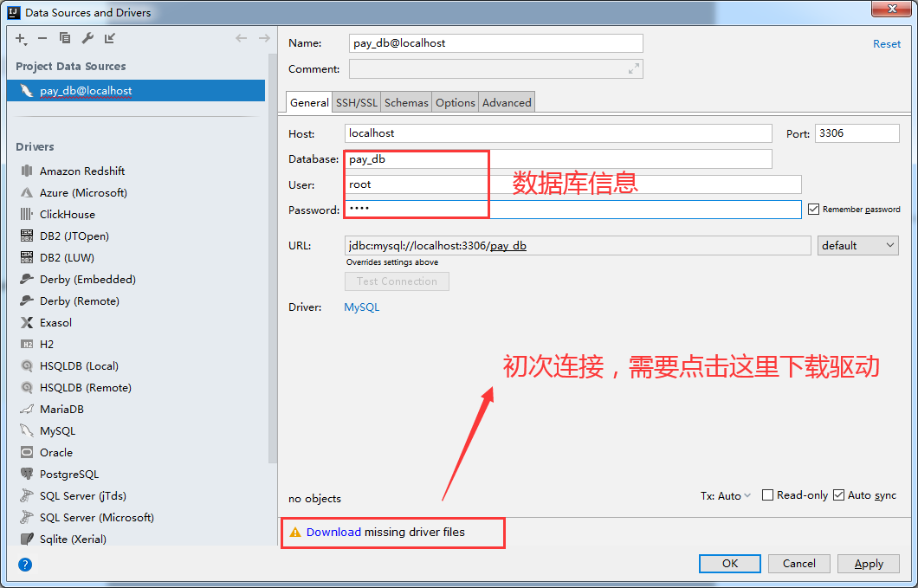Image resolution: width=918 pixels, height=588 pixels.
Task: Select Derby (Embedded) driver icon
Action: point(27,279)
